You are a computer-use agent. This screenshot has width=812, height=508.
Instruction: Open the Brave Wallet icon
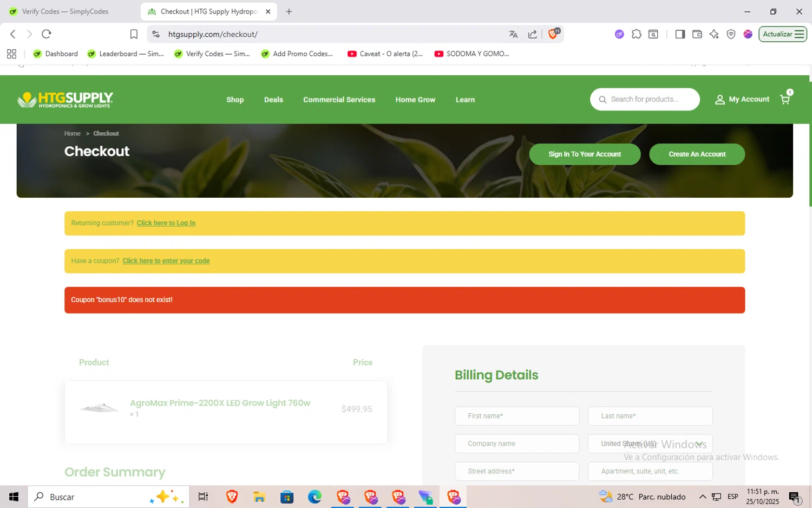tap(697, 34)
